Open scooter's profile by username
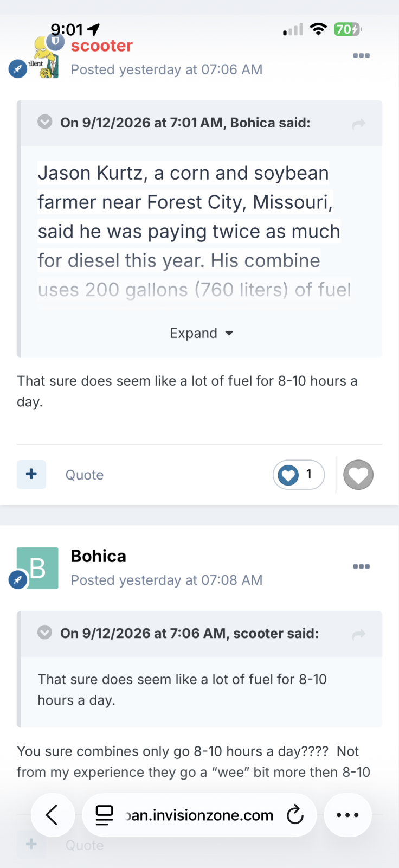Screen dimensions: 399x868 point(102,46)
